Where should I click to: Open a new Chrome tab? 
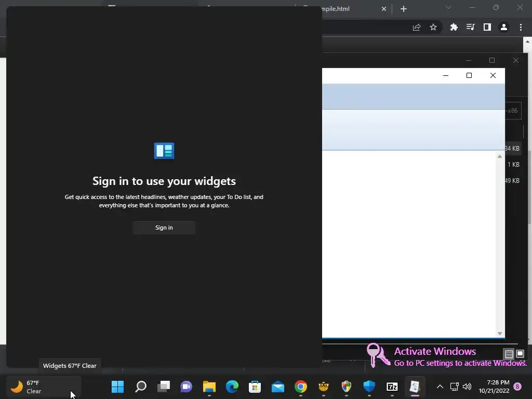tap(403, 9)
